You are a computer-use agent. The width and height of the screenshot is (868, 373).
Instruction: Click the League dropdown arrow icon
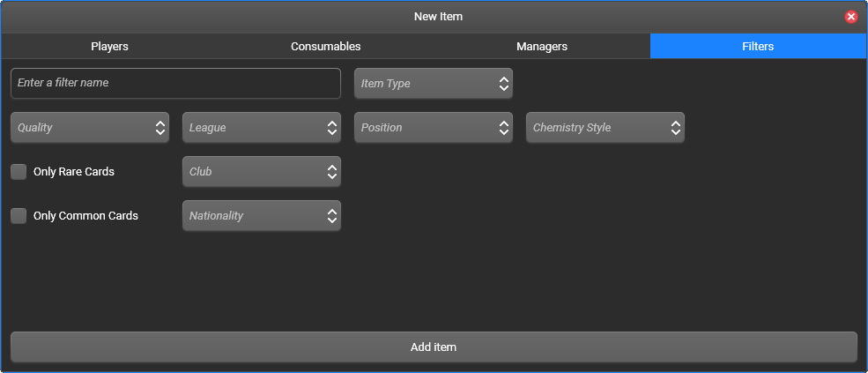[332, 128]
